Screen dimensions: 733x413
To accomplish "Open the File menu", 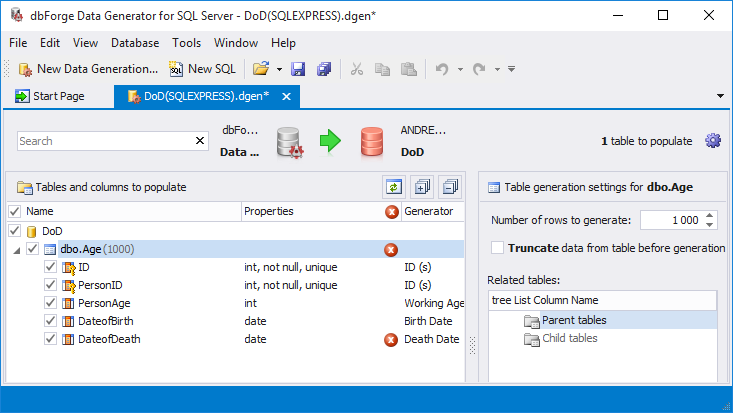I will (18, 43).
